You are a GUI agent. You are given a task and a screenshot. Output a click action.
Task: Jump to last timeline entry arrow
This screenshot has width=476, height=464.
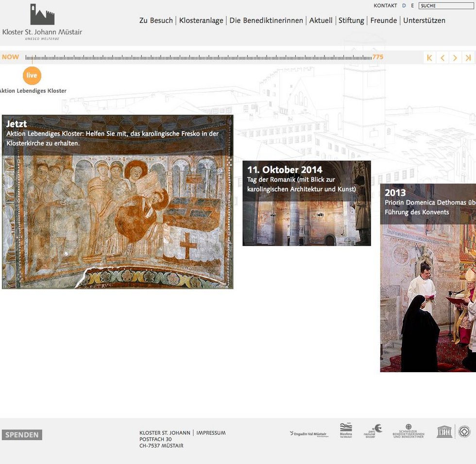coord(468,58)
